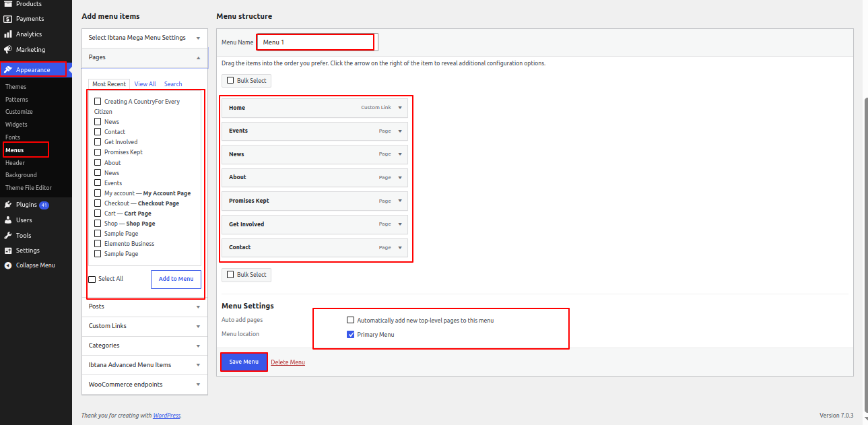Uncheck the Primary Menu location checkbox
Screen dimensions: 868x425
[x=350, y=335]
